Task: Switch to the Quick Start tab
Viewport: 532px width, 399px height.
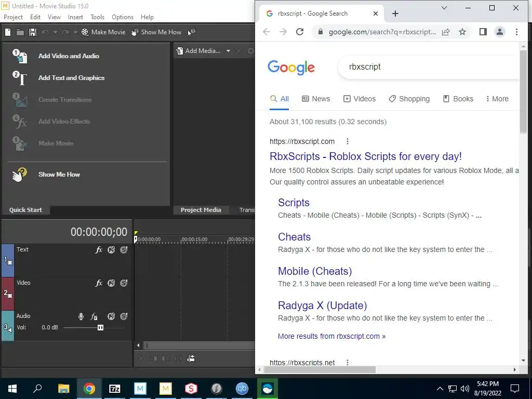Action: 26,210
